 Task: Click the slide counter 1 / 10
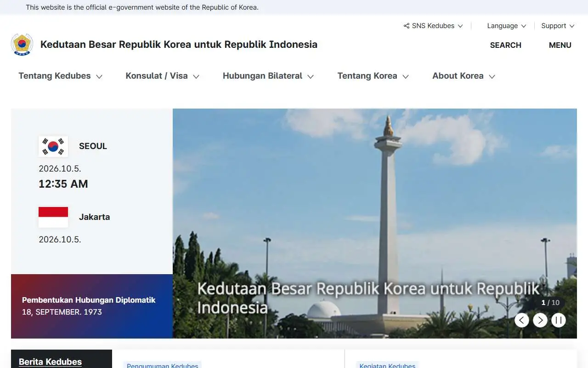550,303
